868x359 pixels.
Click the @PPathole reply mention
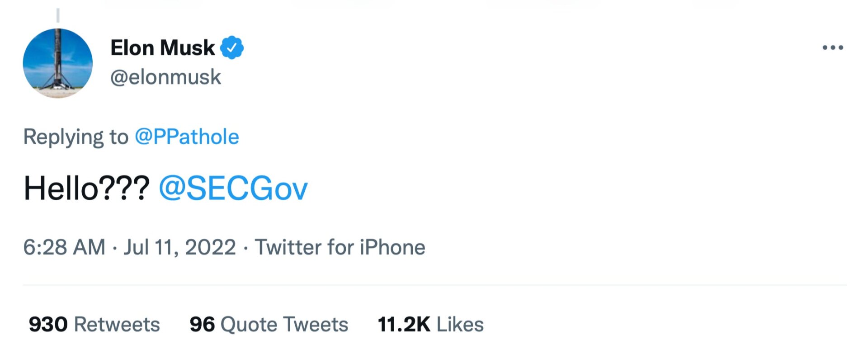pos(187,136)
